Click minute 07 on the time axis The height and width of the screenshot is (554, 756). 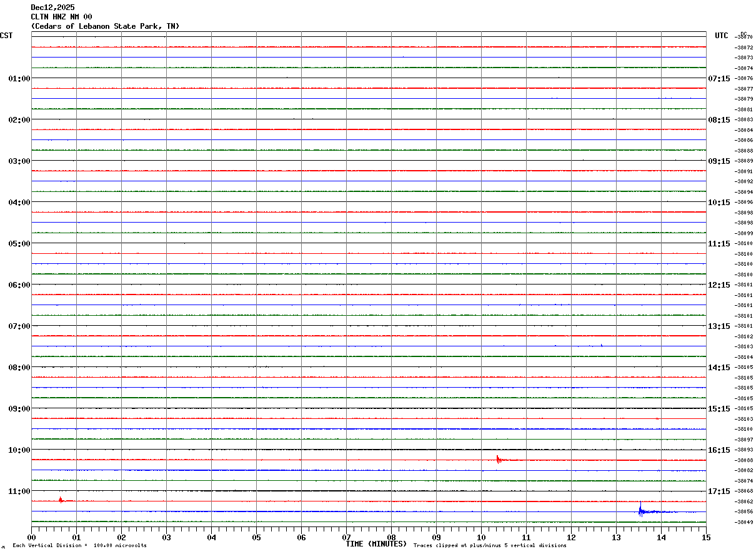point(346,536)
